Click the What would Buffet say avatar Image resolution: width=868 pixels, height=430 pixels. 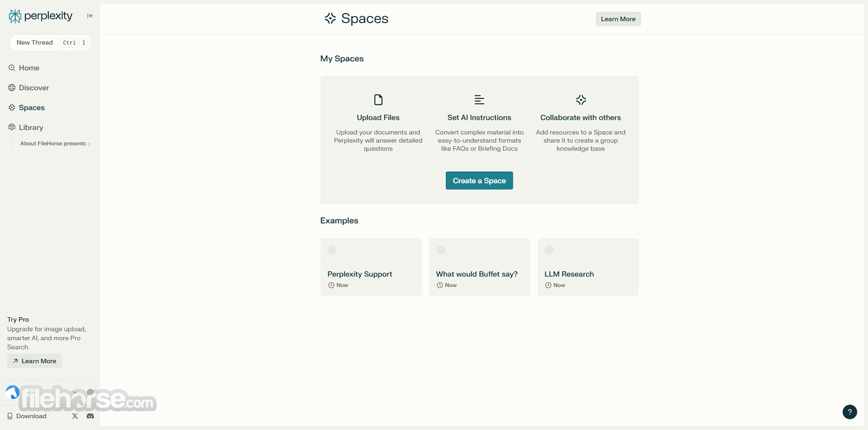tap(441, 250)
